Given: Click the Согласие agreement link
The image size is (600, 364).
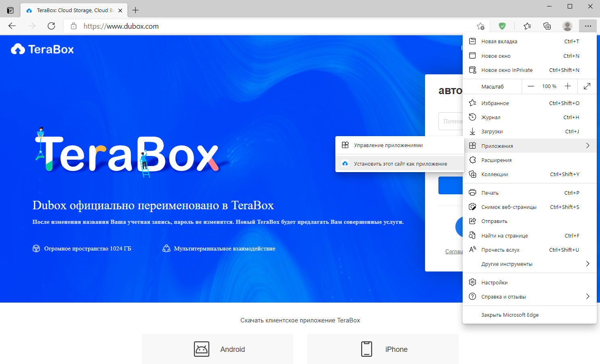Looking at the screenshot, I should (454, 251).
